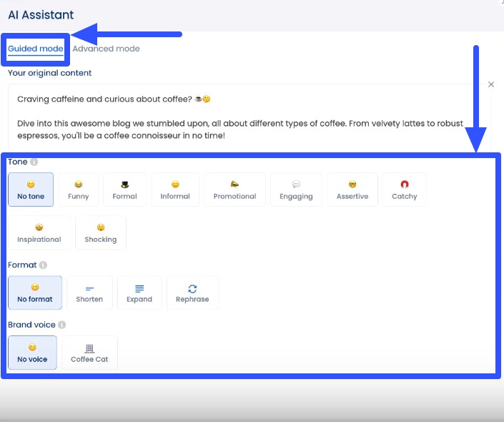Select the Shorten format option
The height and width of the screenshot is (422, 504).
[x=89, y=293]
